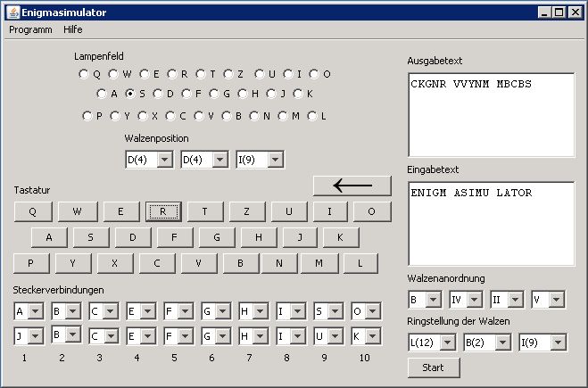588x388 pixels.
Task: Select the P lamp radio button
Action: pos(87,115)
